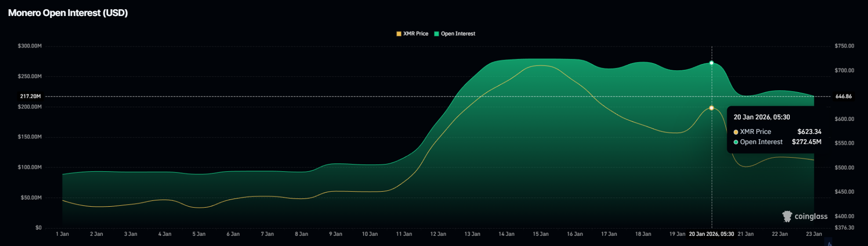Click the Open Interest marker on the green line

(712, 63)
